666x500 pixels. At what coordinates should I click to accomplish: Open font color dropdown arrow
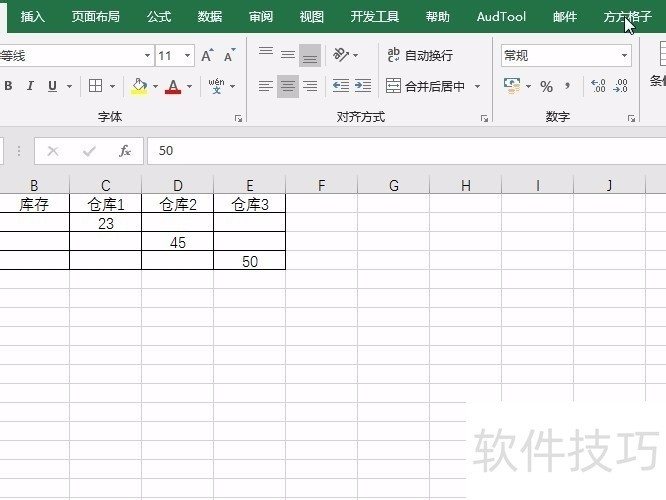click(189, 86)
